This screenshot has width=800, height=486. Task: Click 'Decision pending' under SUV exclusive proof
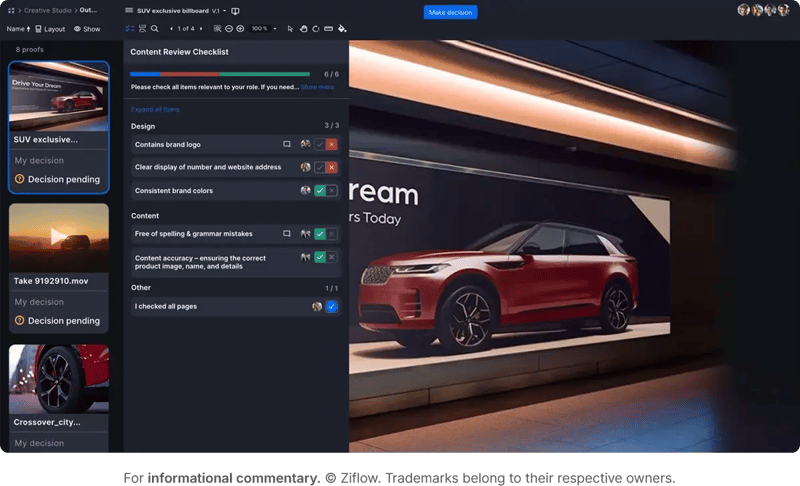58,179
